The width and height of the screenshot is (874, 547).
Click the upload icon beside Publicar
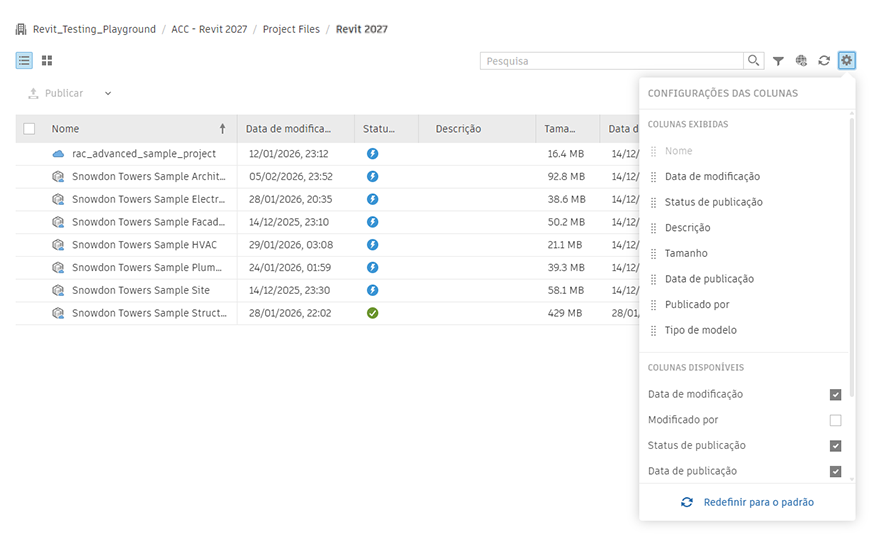tap(33, 93)
